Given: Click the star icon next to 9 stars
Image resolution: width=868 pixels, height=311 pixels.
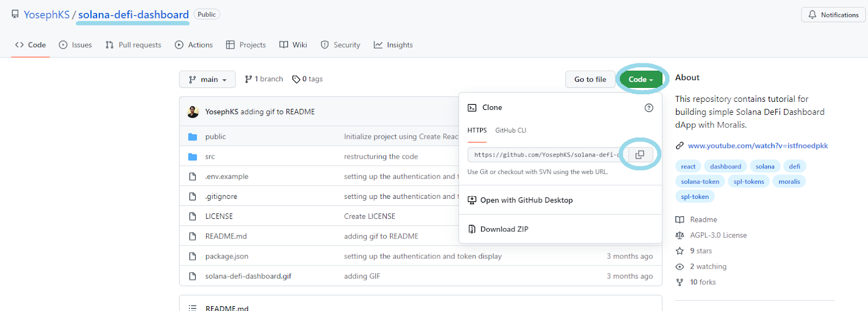Looking at the screenshot, I should coord(680,251).
